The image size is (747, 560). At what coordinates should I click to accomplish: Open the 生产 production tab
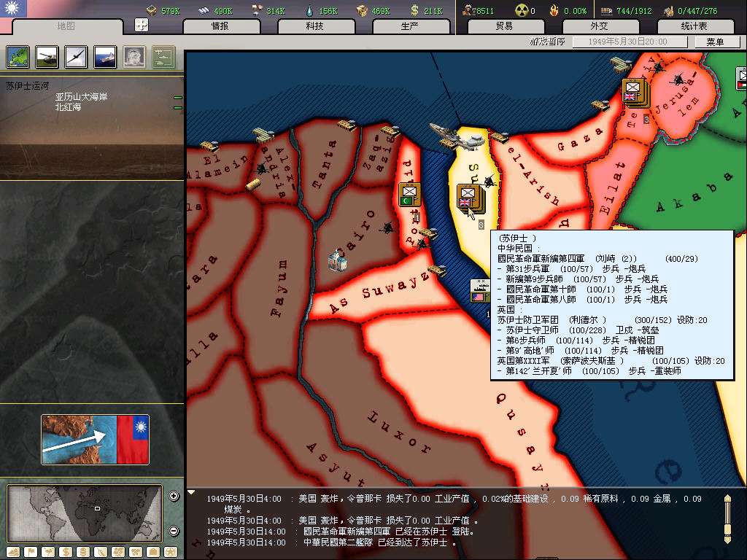(x=410, y=26)
